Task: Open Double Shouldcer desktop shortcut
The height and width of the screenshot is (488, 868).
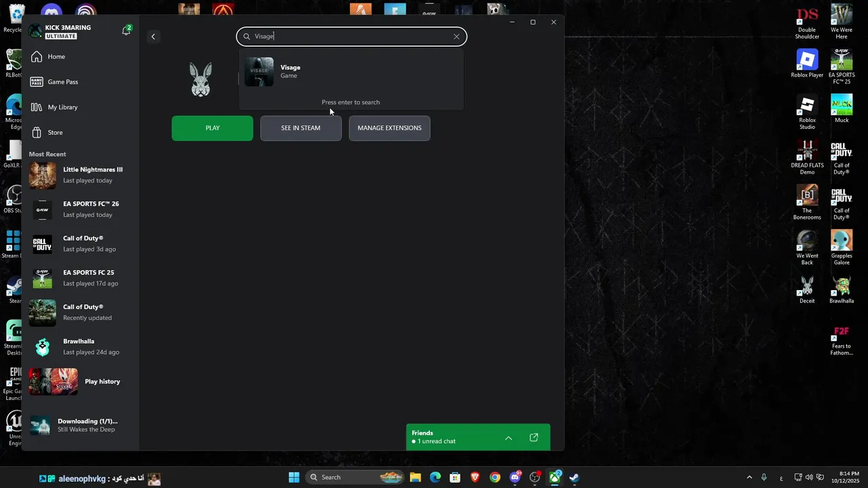Action: [807, 22]
